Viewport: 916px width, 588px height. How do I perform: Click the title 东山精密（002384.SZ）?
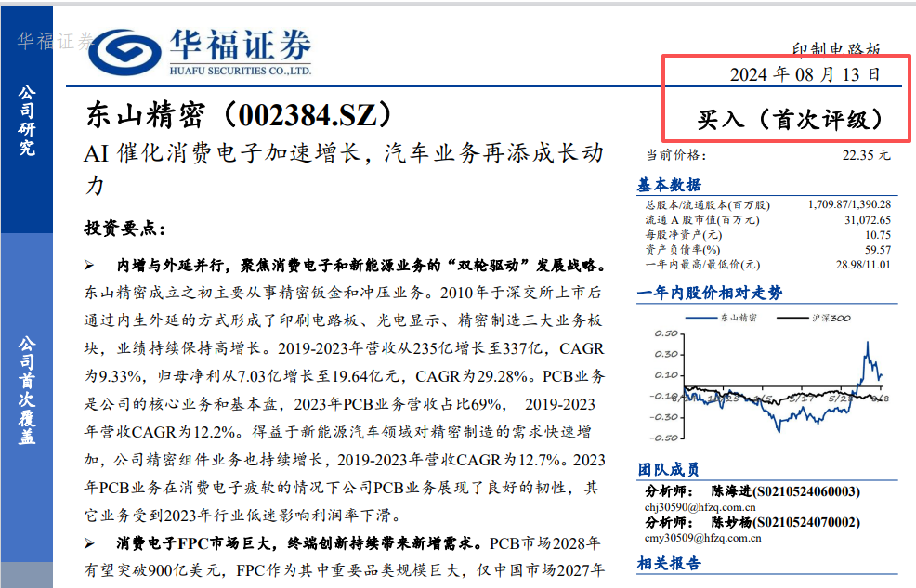tap(239, 114)
